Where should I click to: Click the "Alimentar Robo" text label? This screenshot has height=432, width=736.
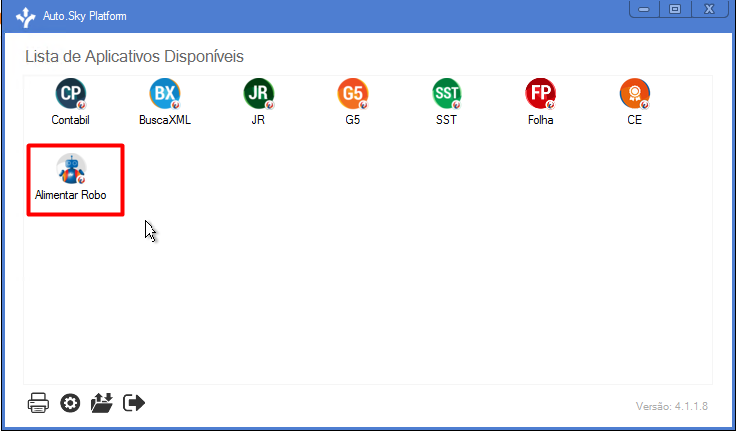[x=70, y=195]
